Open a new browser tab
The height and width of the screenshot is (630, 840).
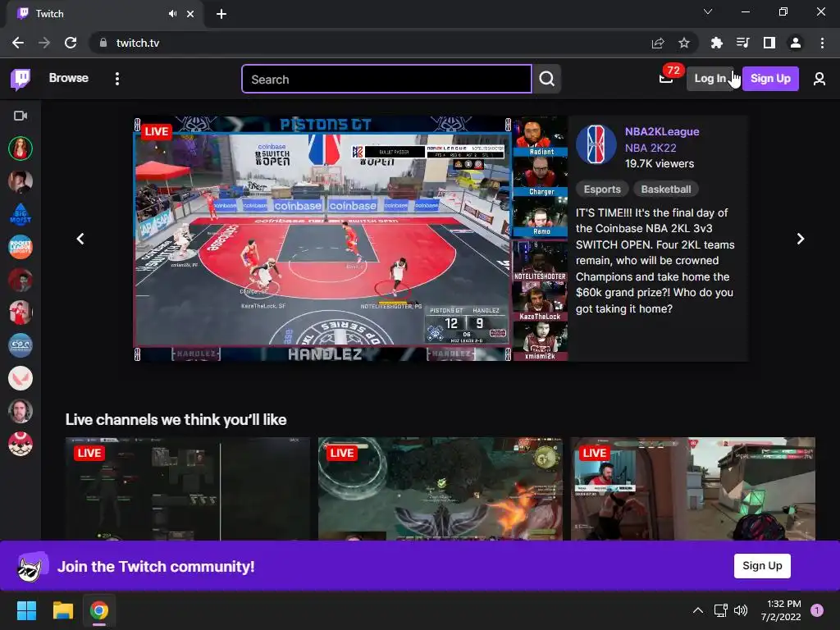221,14
